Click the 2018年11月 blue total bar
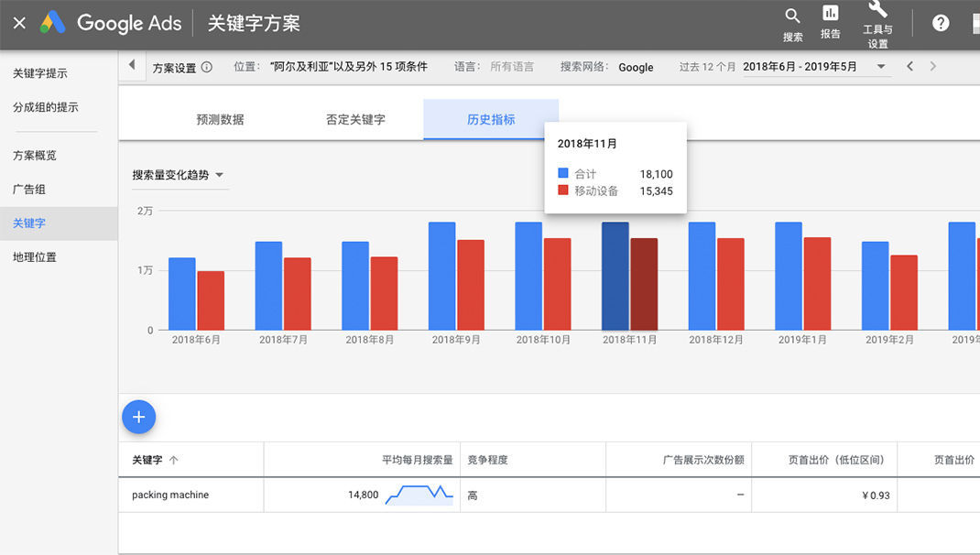 [x=615, y=275]
